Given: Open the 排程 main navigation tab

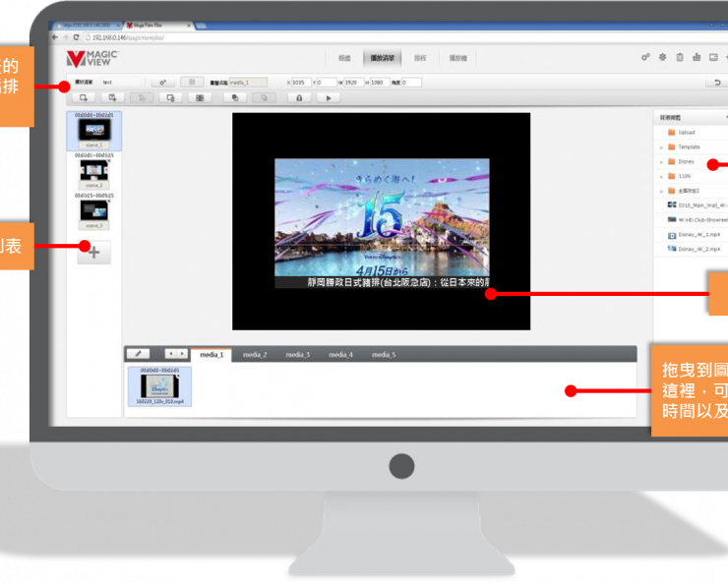Looking at the screenshot, I should pyautogui.click(x=420, y=58).
